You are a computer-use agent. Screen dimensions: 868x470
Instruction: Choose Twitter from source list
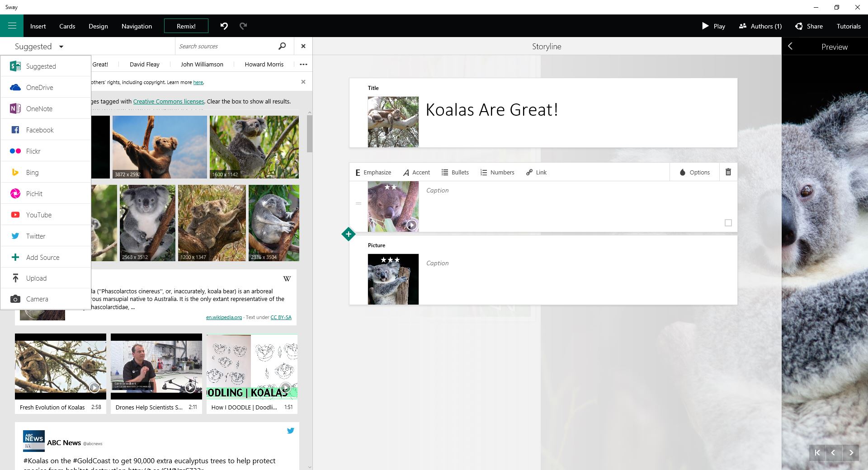46,236
